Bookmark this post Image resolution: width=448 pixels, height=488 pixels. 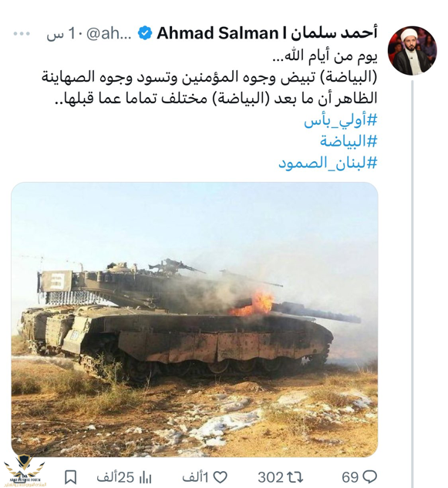pos(71,477)
